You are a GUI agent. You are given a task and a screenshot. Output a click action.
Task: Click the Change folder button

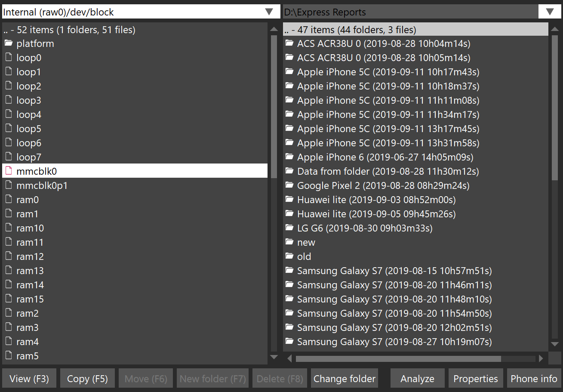coord(344,379)
